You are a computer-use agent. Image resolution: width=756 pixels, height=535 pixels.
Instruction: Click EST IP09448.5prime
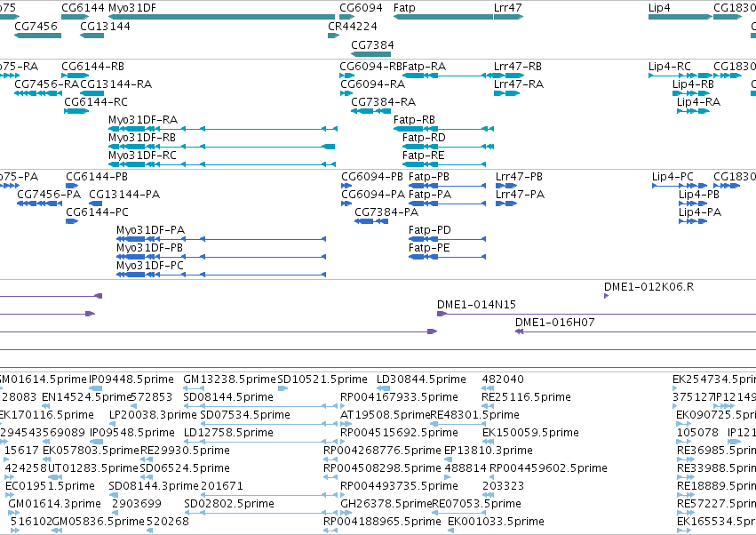point(96,388)
